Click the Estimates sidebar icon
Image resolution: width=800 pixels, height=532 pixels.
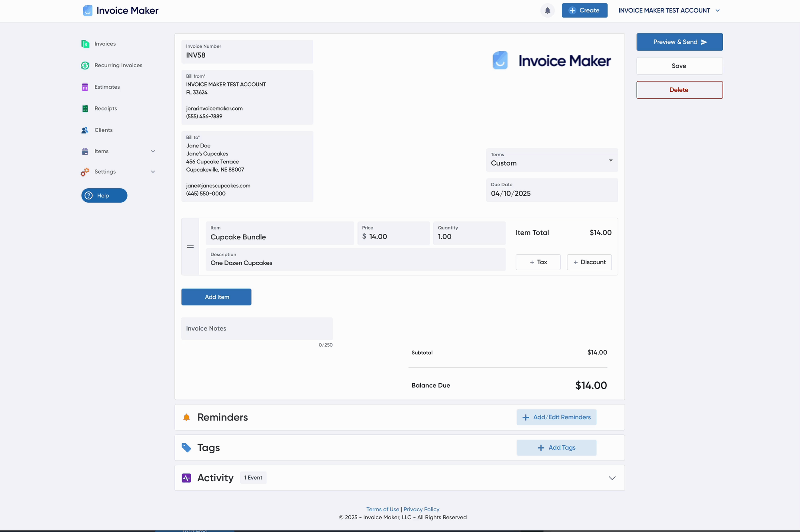[x=85, y=87]
